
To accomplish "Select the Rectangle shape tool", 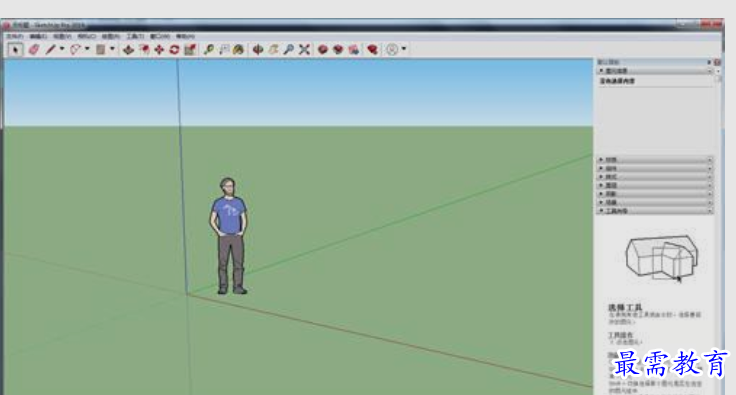I will coord(100,49).
